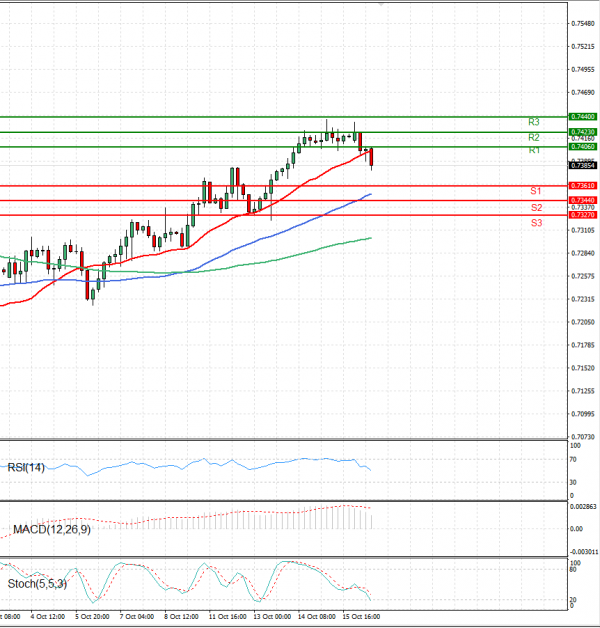Select the green 0.74230 price tag
This screenshot has width=600, height=628.
[583, 132]
